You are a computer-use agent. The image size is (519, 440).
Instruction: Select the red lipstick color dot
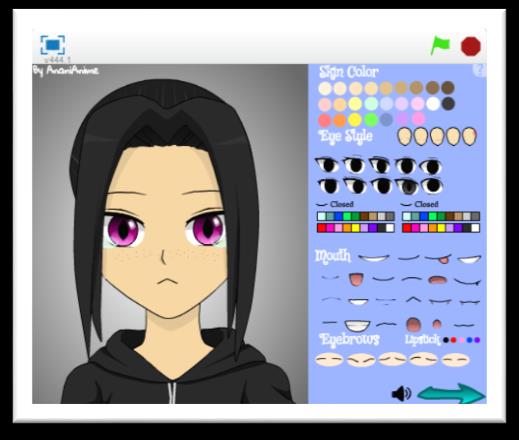pos(453,340)
